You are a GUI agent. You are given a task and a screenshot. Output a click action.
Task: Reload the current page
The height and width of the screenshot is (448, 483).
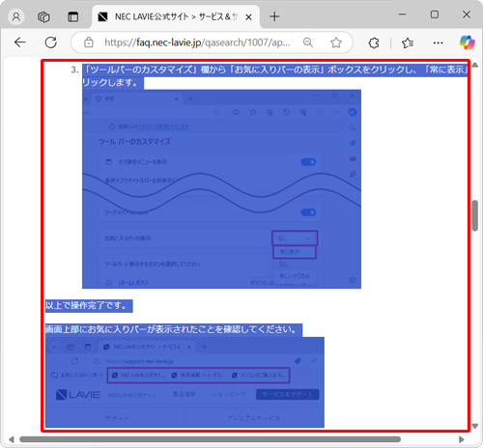point(51,42)
